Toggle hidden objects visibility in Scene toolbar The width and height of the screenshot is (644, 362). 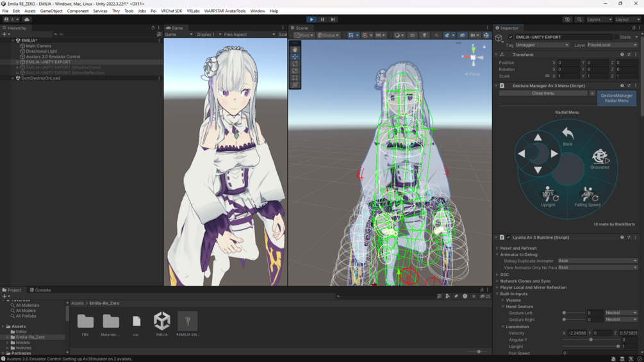point(463,35)
